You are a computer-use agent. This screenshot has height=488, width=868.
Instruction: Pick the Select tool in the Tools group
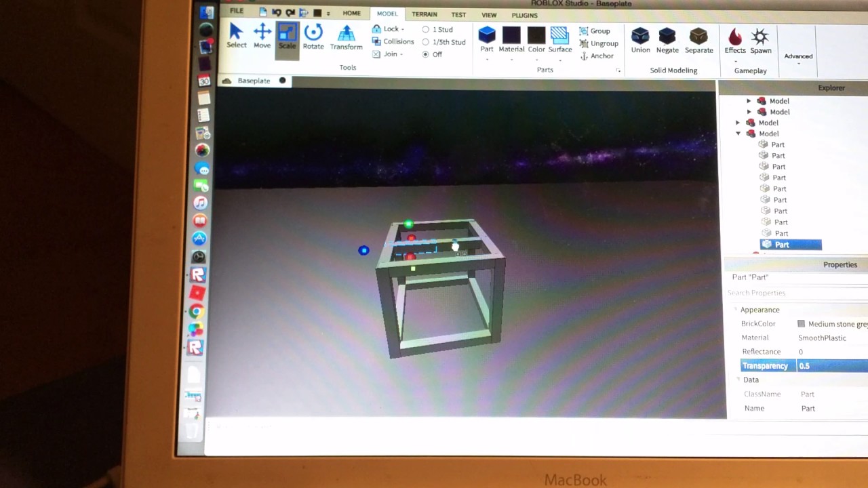click(236, 36)
